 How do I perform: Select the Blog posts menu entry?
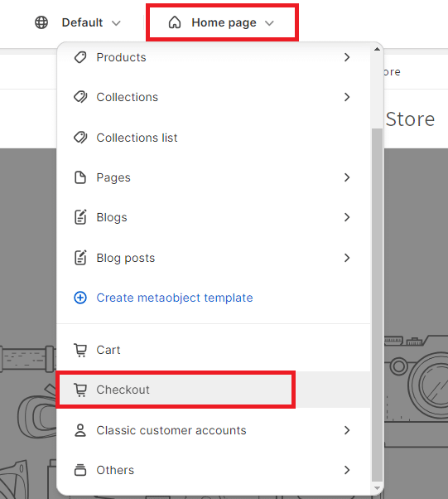pyautogui.click(x=214, y=258)
